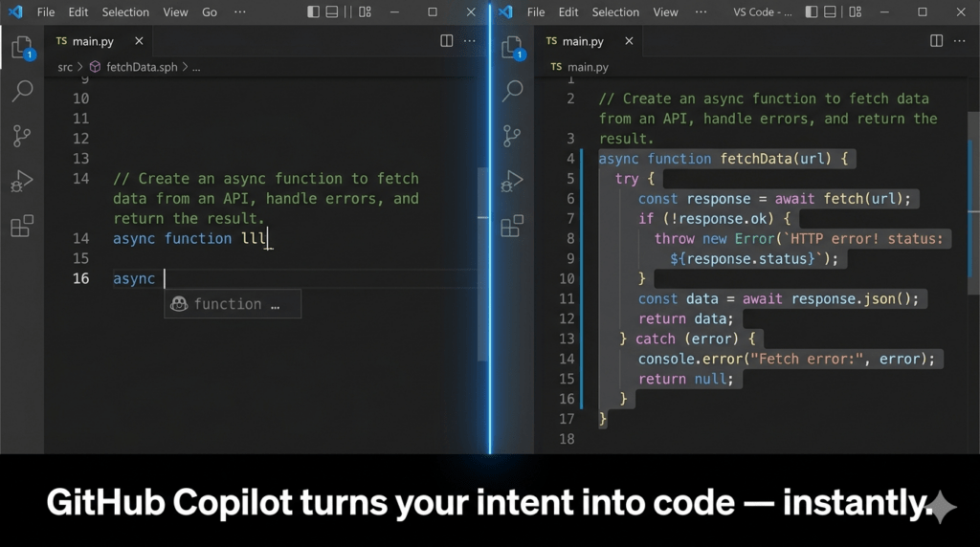
Task: Open View menu in right window
Action: point(665,11)
